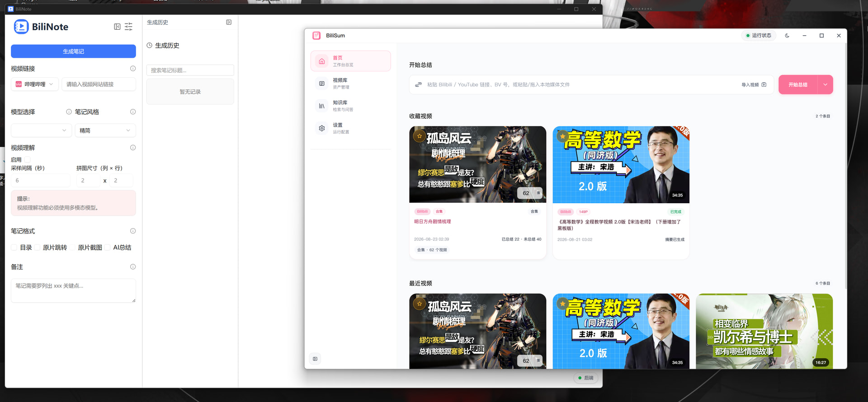Toggle favorite star on 高等数学 card in 最近视频
This screenshot has height=402, width=868.
coord(562,304)
